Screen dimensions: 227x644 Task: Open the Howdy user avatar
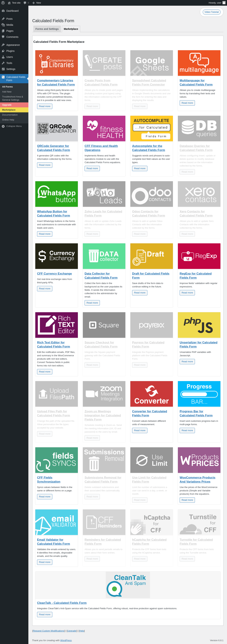[224, 3]
